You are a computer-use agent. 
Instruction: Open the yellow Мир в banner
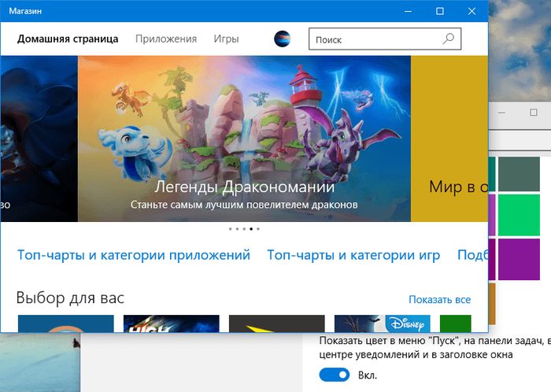pos(449,139)
